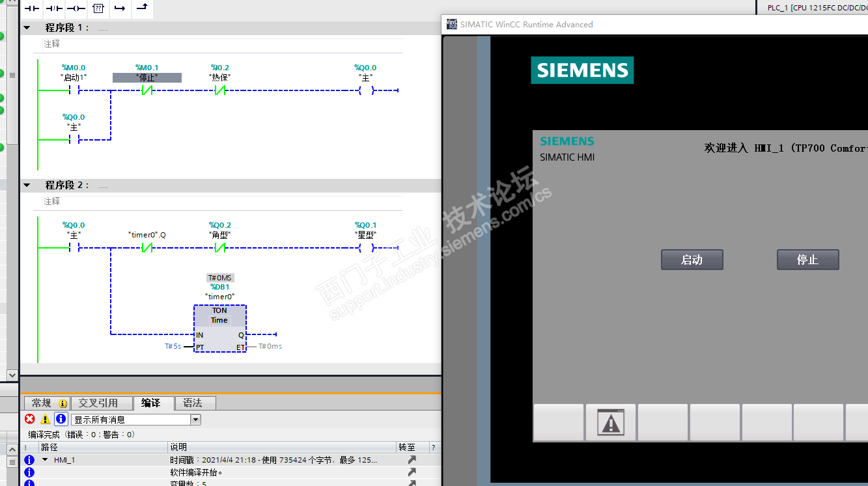Select the 停止 normally closed contact %M0.1
Viewport: 868px width, 486px height.
tap(147, 90)
